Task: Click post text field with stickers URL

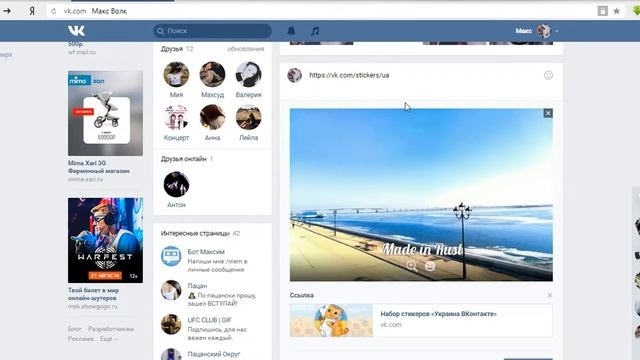Action: pos(422,75)
